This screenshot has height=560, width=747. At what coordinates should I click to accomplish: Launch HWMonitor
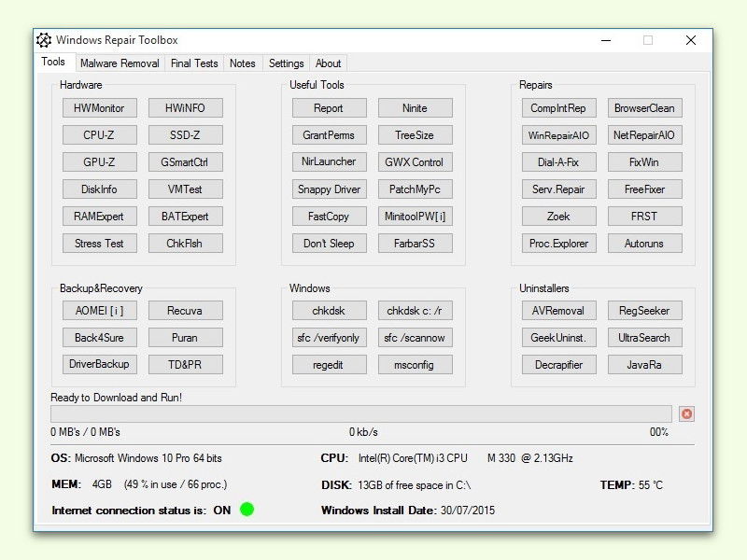(99, 108)
